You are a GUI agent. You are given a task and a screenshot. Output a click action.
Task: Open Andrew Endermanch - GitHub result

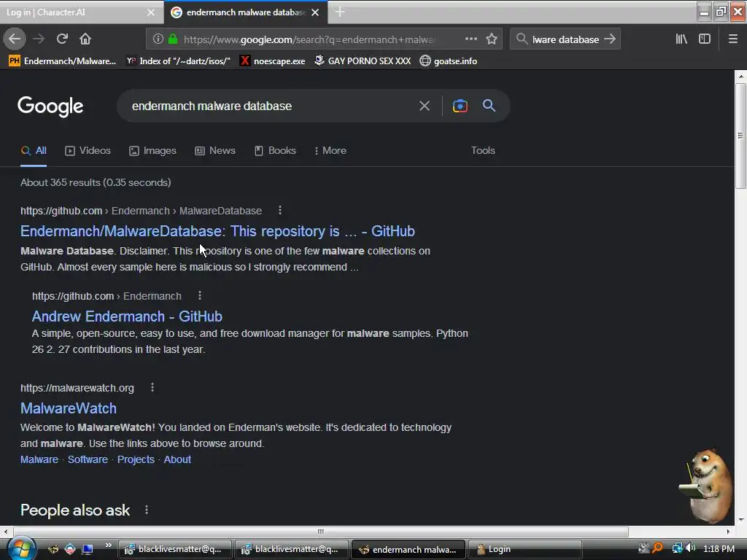(127, 316)
